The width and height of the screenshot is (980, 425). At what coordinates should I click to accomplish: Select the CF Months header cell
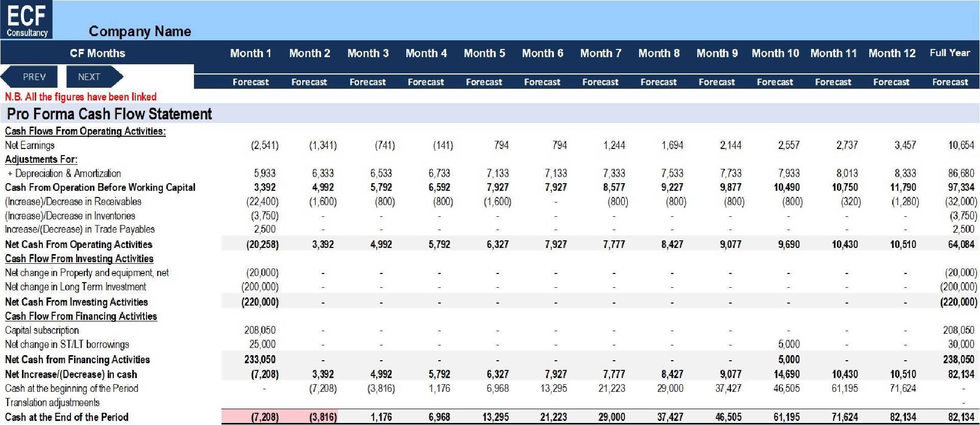[97, 53]
